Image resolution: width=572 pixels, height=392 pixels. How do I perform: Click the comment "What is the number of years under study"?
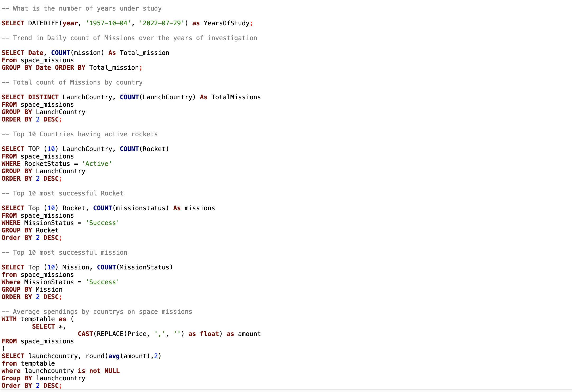click(x=82, y=8)
